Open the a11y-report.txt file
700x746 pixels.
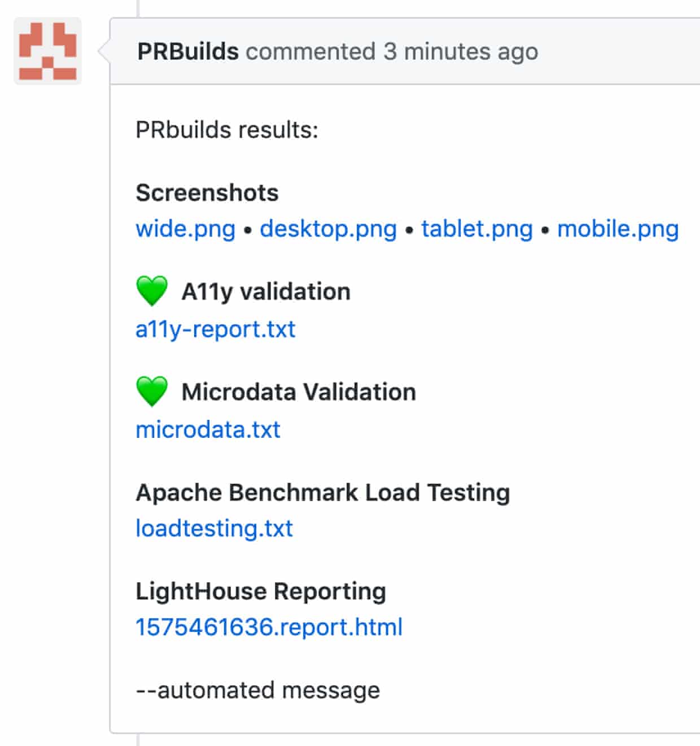pyautogui.click(x=215, y=329)
